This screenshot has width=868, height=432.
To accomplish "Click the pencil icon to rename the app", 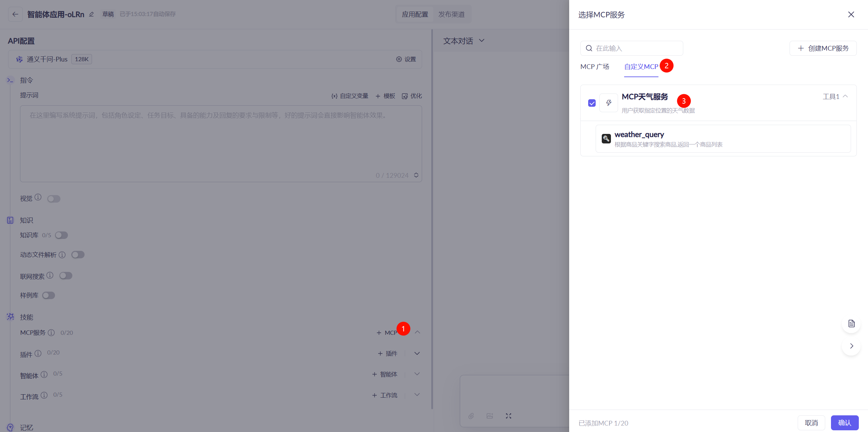I will [91, 14].
